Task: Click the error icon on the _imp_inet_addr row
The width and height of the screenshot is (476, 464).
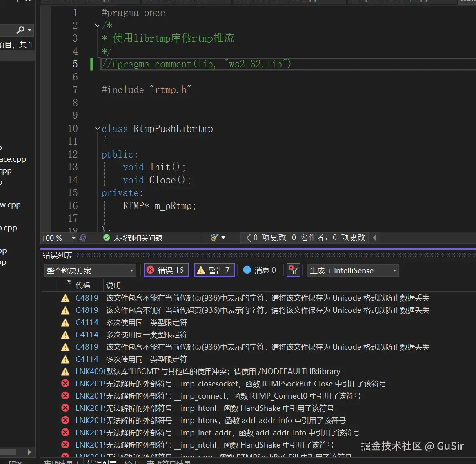Action: point(65,433)
